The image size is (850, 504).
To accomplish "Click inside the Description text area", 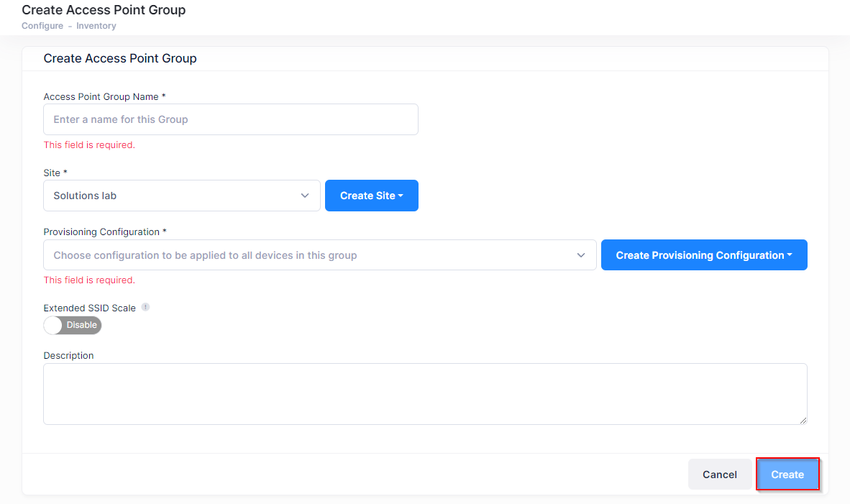I will (424, 393).
